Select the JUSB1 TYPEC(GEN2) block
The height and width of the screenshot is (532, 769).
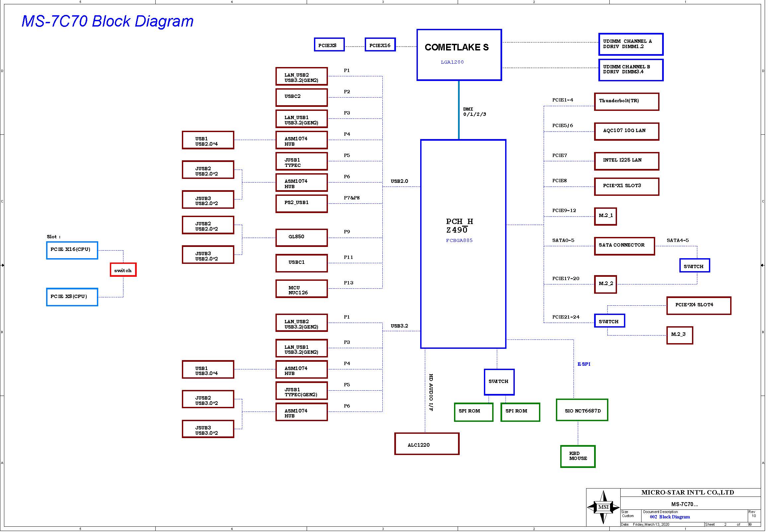point(301,391)
